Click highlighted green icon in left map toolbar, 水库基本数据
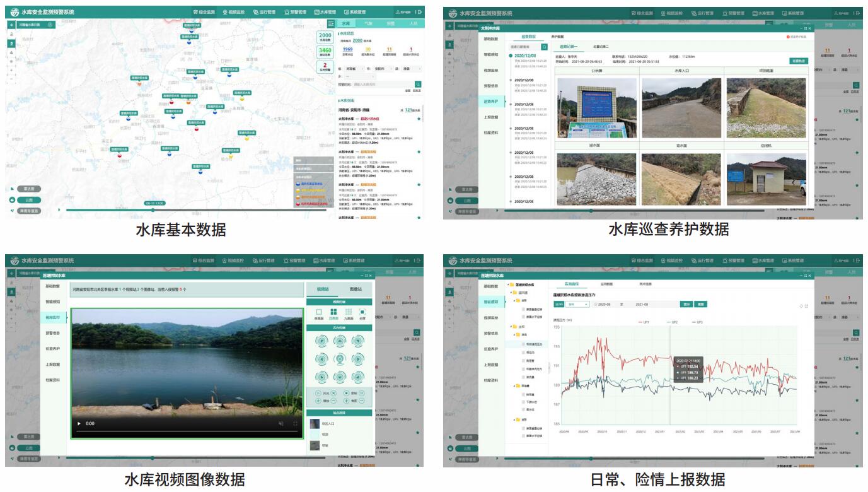The image size is (868, 492). point(11,44)
